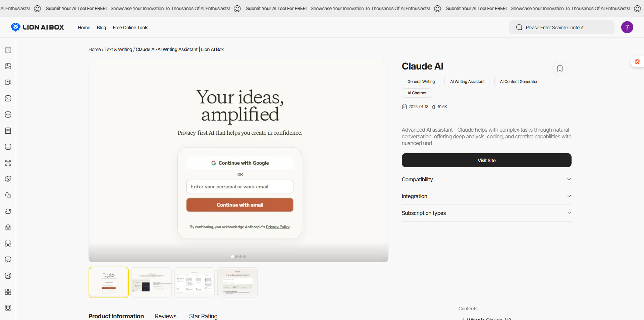Open the command-symbol category icon in sidebar
The image size is (644, 320).
[8, 163]
